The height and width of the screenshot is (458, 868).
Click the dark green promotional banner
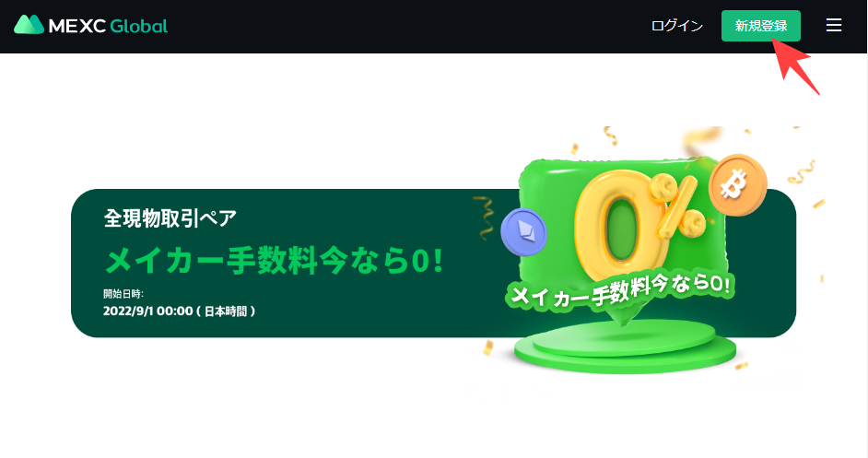pyautogui.click(x=433, y=263)
